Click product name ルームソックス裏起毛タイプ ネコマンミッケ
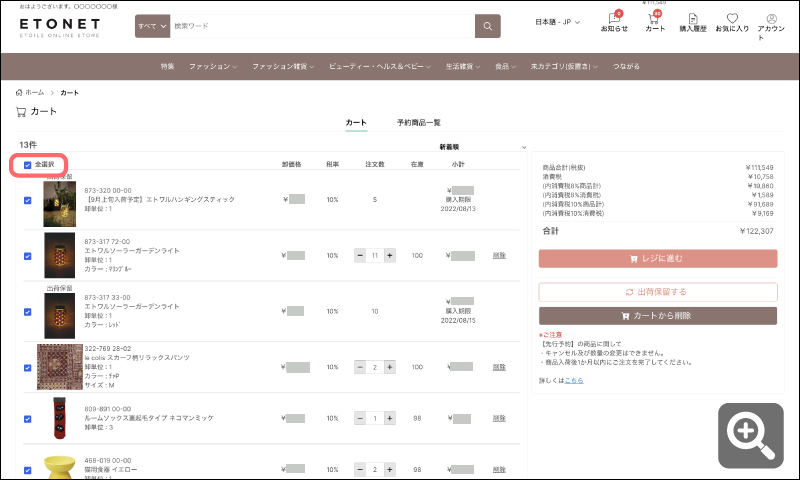 (x=149, y=418)
